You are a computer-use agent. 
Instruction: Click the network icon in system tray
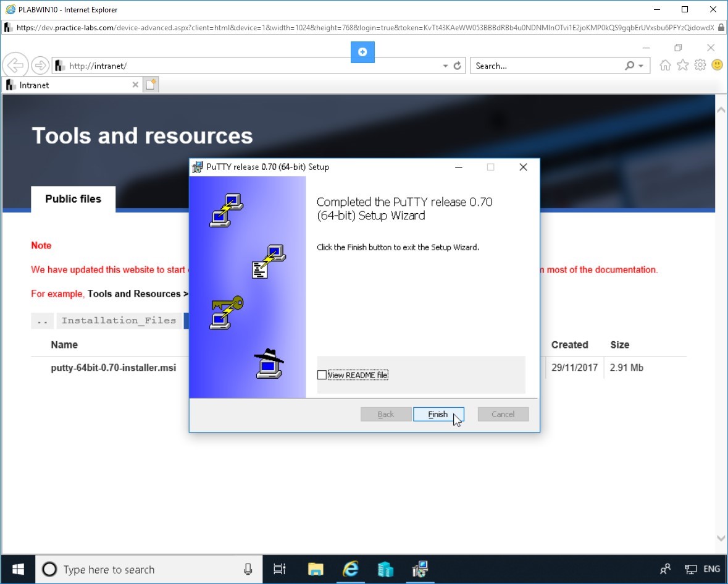(691, 569)
